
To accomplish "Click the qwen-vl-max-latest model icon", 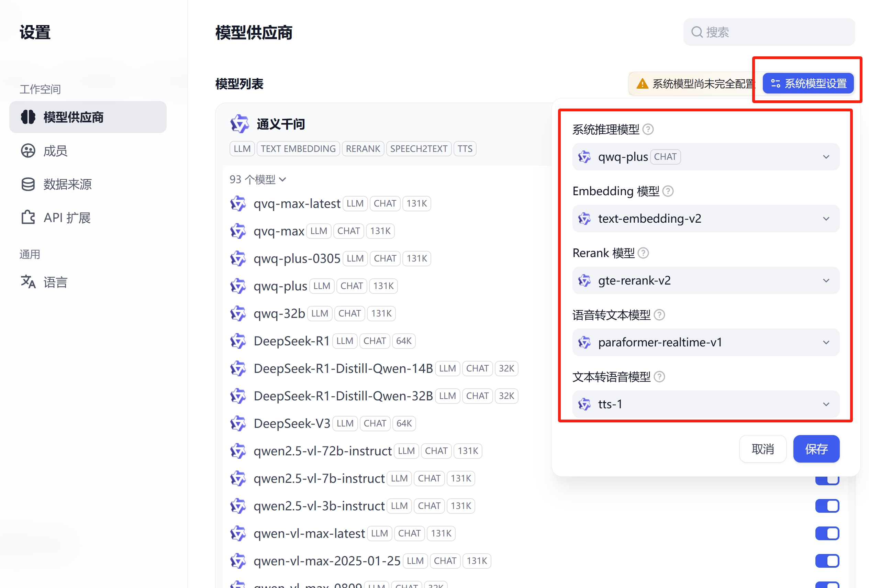I will [238, 533].
